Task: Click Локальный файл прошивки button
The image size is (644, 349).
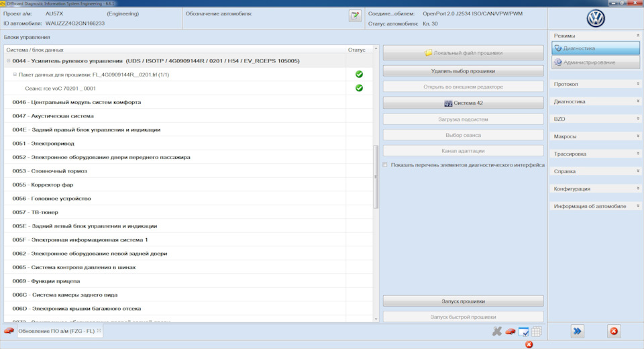Action: [464, 52]
